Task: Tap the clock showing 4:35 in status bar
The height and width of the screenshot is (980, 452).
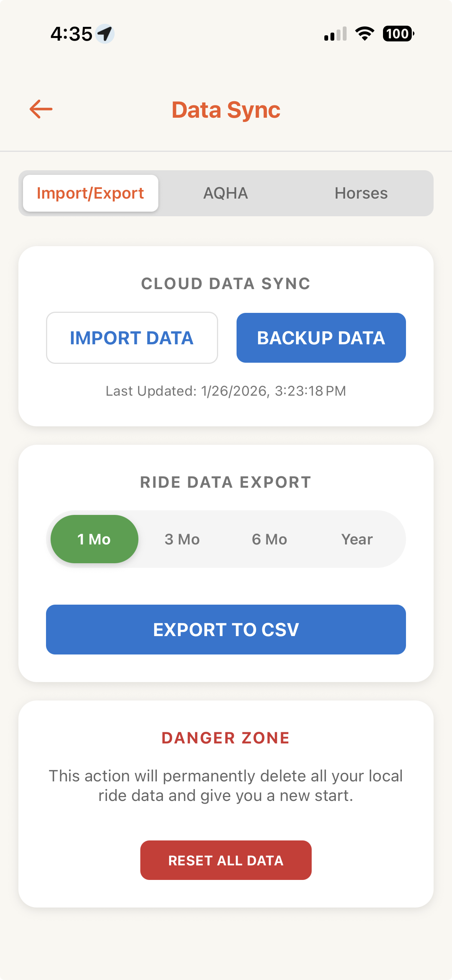Action: tap(71, 34)
